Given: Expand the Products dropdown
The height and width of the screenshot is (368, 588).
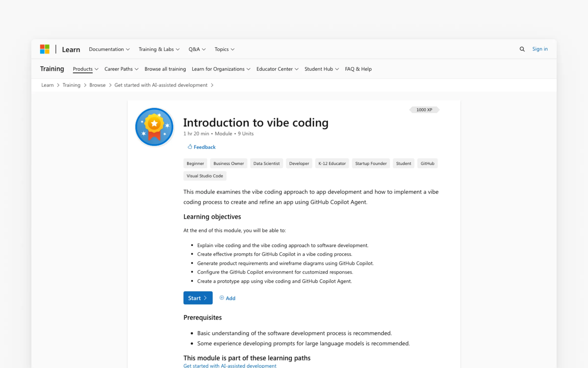Looking at the screenshot, I should 86,69.
